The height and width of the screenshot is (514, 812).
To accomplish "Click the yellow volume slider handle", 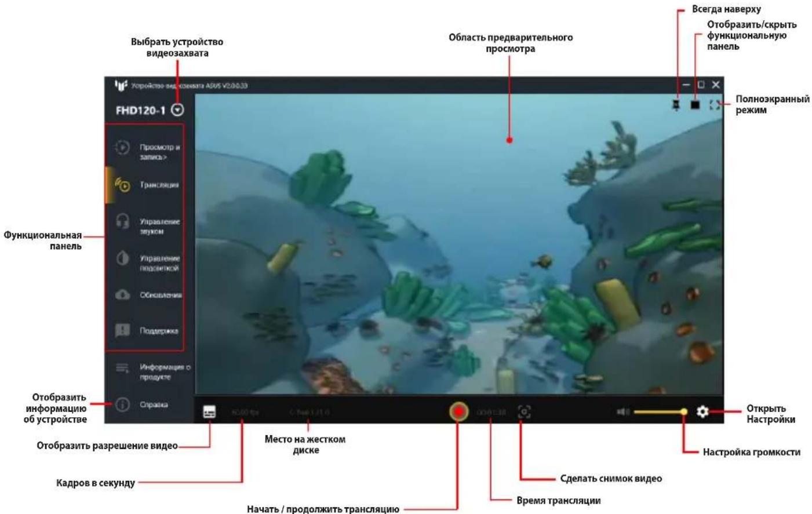I will (684, 411).
